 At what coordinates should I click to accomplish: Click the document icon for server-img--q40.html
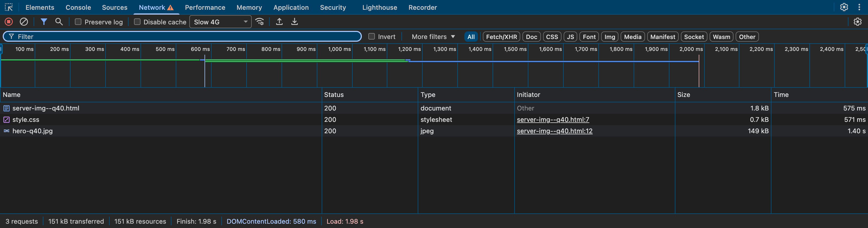7,108
